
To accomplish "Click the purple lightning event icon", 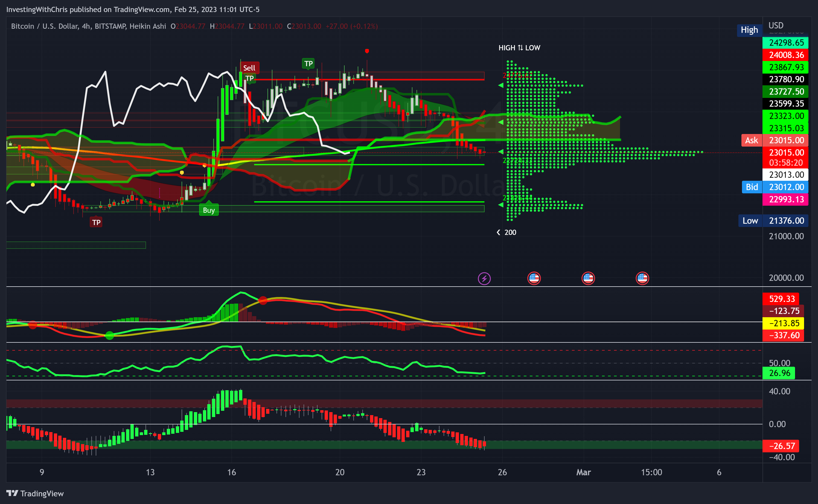I will [484, 278].
